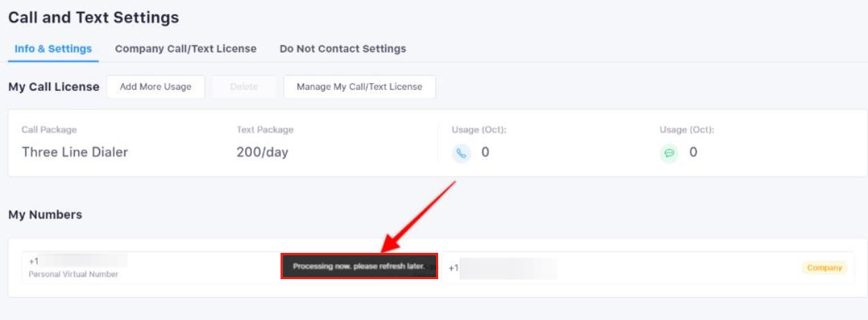Click the yellow Company badge
Viewport: 868px width, 320px height.
pyautogui.click(x=824, y=267)
